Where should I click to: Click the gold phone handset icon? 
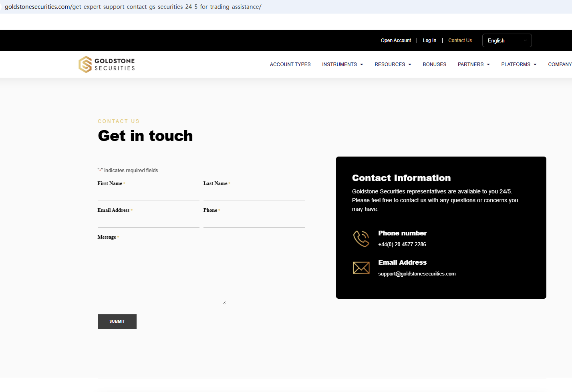[x=361, y=239]
